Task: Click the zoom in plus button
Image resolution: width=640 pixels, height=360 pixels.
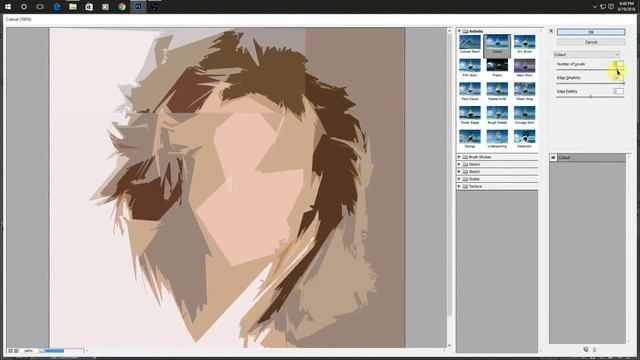Action: [x=16, y=351]
